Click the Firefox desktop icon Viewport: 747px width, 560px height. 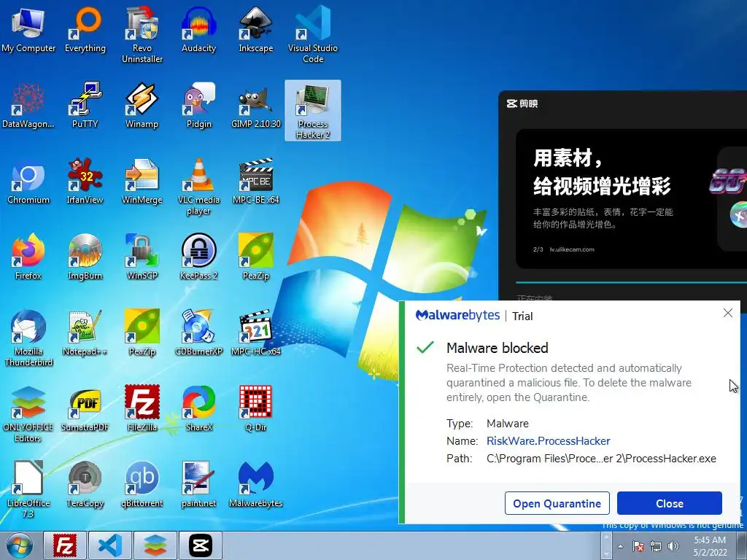coord(28,256)
